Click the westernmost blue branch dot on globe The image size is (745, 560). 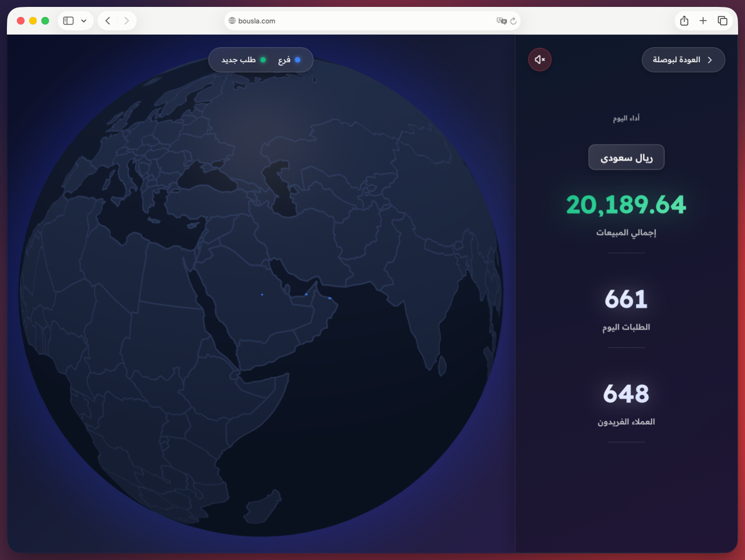click(x=262, y=294)
